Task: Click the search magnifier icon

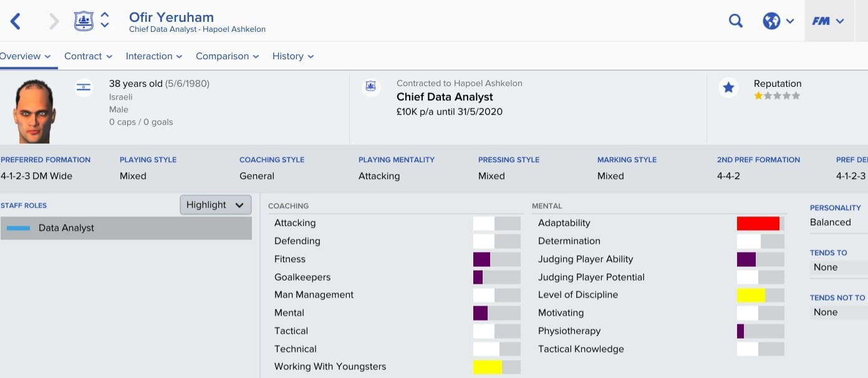Action: [736, 21]
